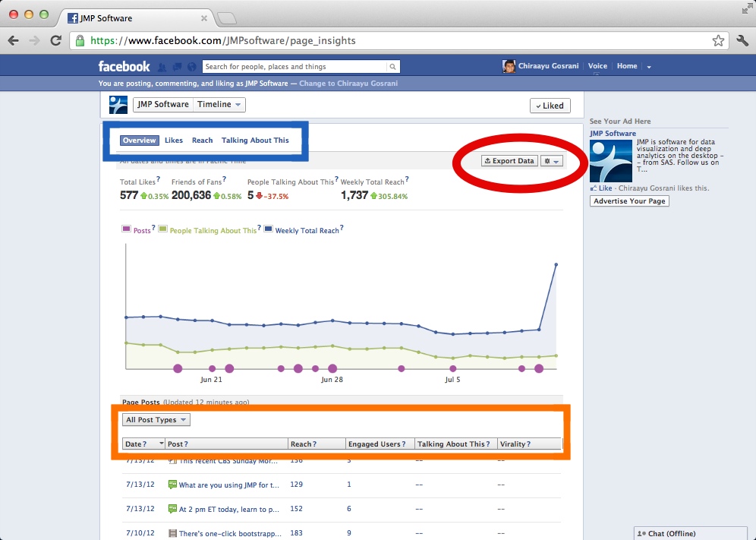Click question mark next to Friends of Fans

(224, 179)
